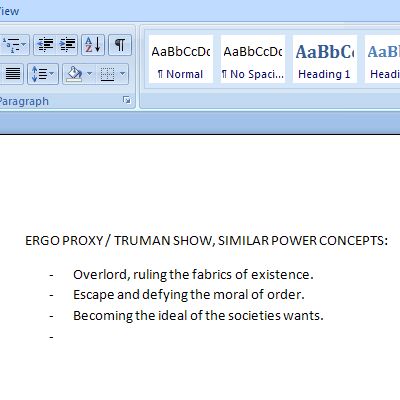This screenshot has height=400, width=400.
Task: Click the Multilevel List icon
Action: point(11,45)
